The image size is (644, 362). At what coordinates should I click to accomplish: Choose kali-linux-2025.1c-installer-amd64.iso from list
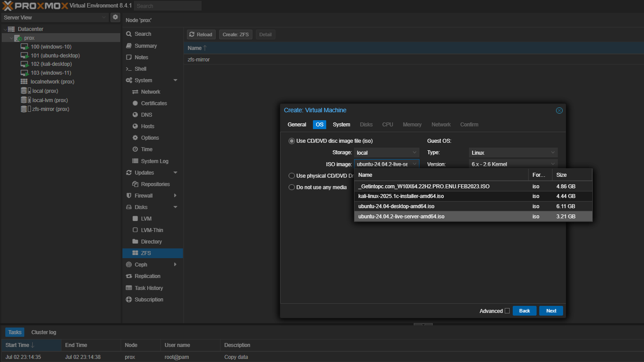(401, 196)
